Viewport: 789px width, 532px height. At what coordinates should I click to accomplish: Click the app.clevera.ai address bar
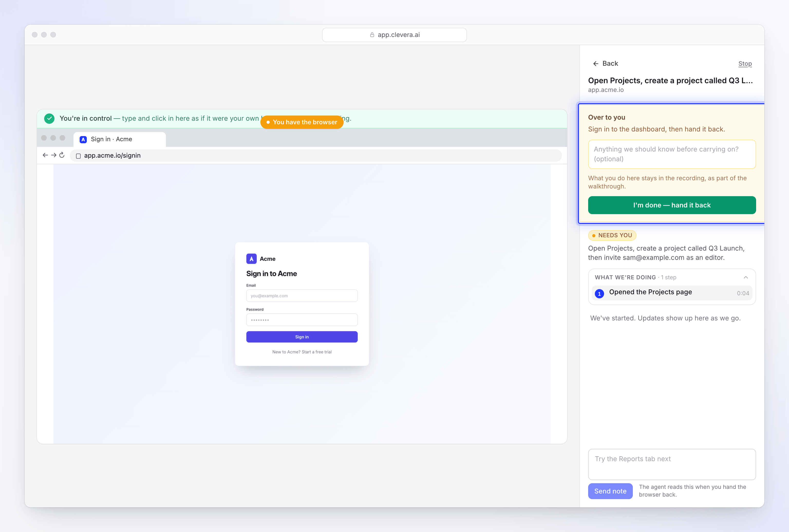[x=394, y=35]
